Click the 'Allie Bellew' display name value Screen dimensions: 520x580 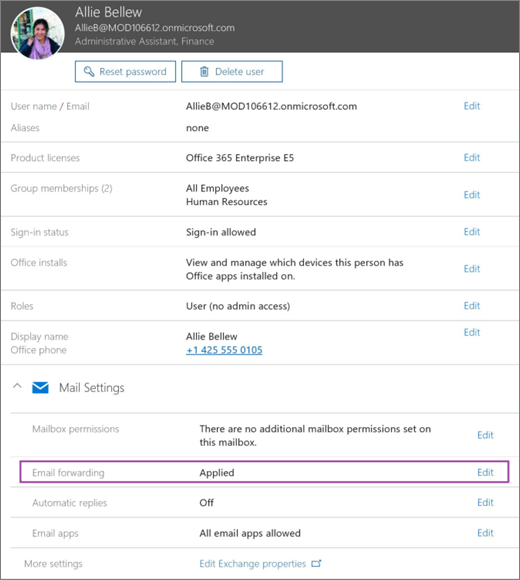tap(212, 337)
